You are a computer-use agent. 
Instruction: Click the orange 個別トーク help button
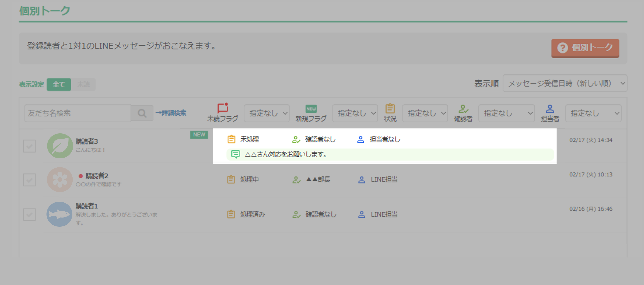click(x=585, y=48)
